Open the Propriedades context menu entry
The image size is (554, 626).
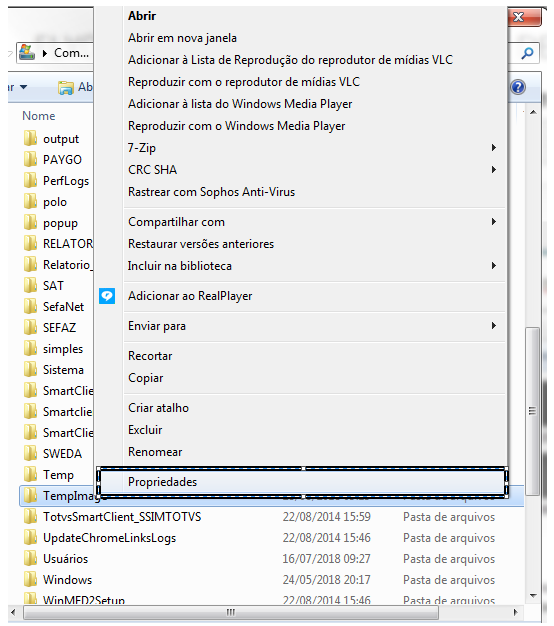(303, 482)
